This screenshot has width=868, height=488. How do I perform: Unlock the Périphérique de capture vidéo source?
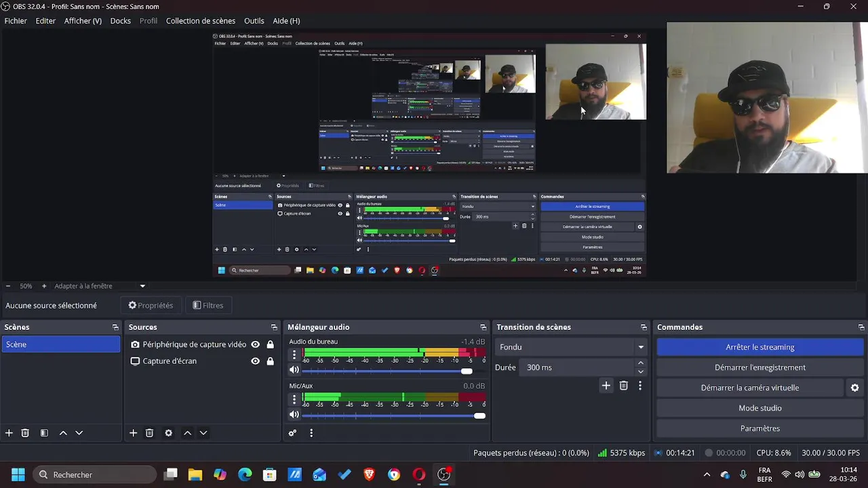[270, 344]
